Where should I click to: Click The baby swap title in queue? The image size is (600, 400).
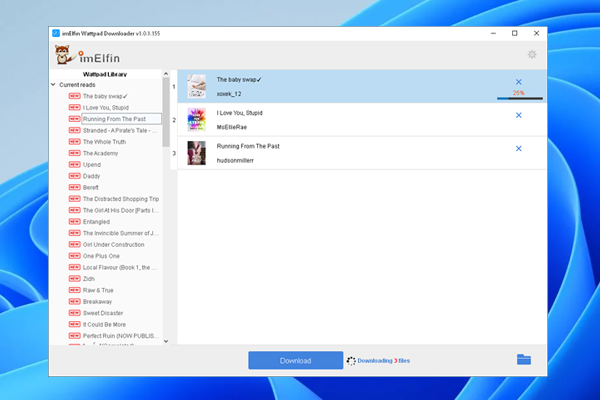point(239,80)
